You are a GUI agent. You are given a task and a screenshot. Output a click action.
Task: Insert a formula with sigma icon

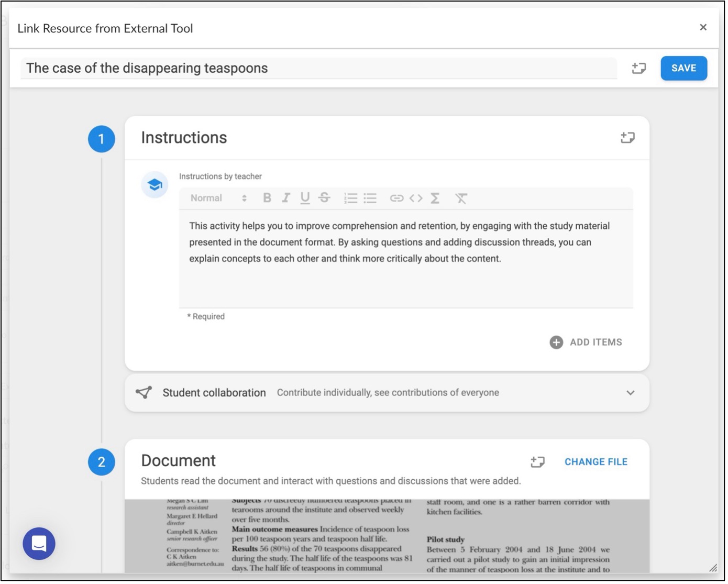435,198
